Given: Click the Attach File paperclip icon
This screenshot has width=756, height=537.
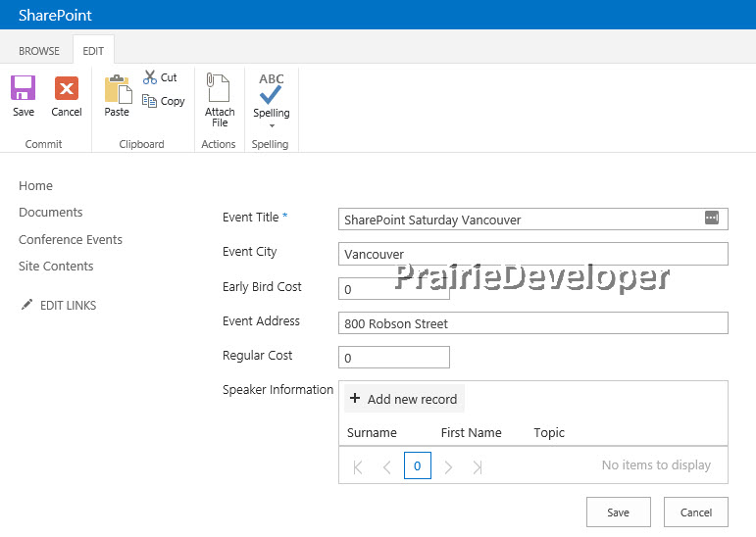Looking at the screenshot, I should point(218,87).
